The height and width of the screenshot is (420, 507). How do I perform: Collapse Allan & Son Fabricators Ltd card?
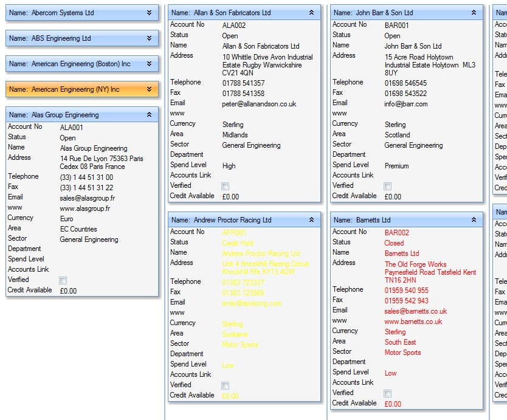click(x=312, y=13)
